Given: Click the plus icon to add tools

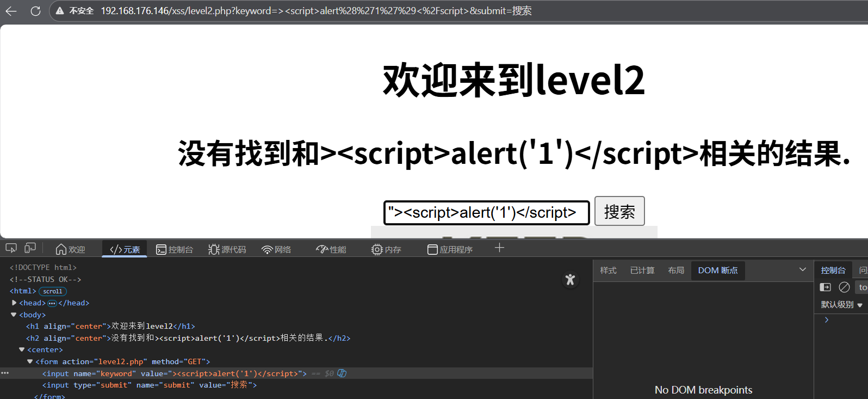Looking at the screenshot, I should 499,248.
